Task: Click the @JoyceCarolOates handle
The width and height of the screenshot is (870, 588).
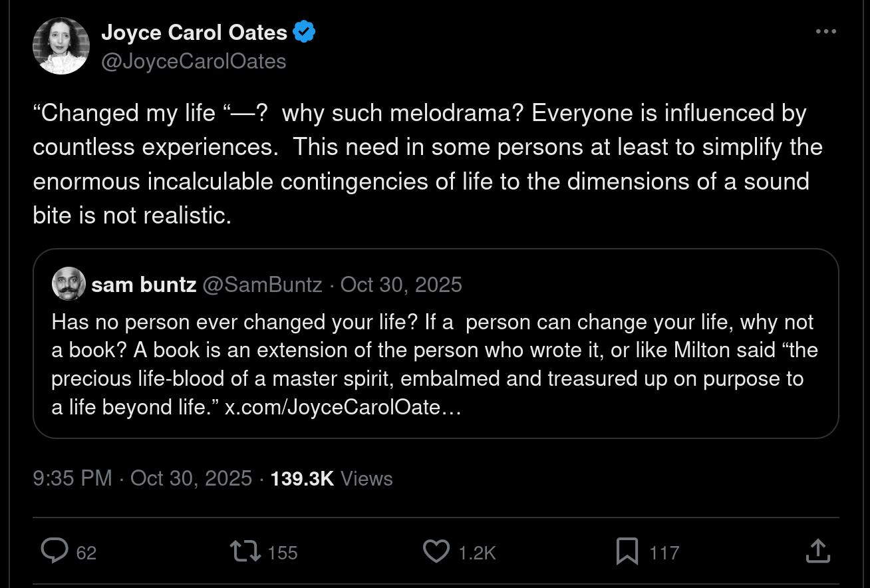Action: coord(194,61)
